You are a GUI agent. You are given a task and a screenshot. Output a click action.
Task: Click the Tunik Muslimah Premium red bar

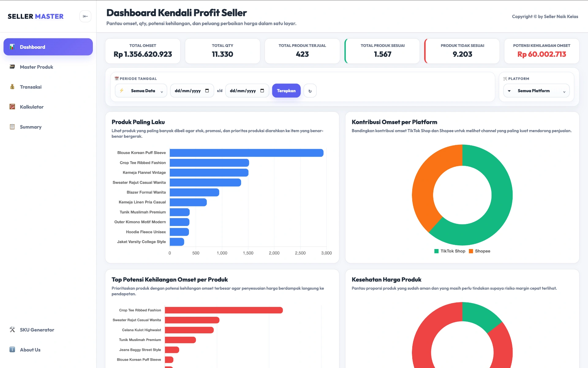180,340
